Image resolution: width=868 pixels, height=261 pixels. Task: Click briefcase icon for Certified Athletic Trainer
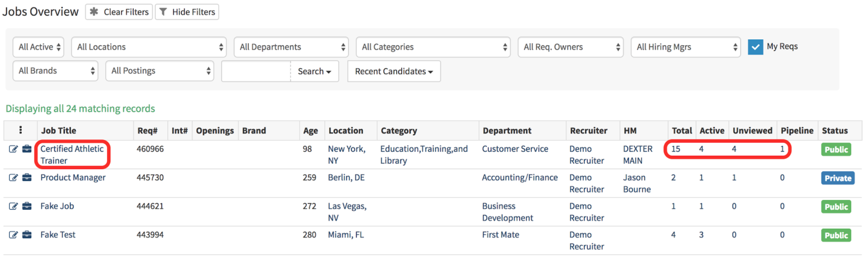click(x=27, y=149)
